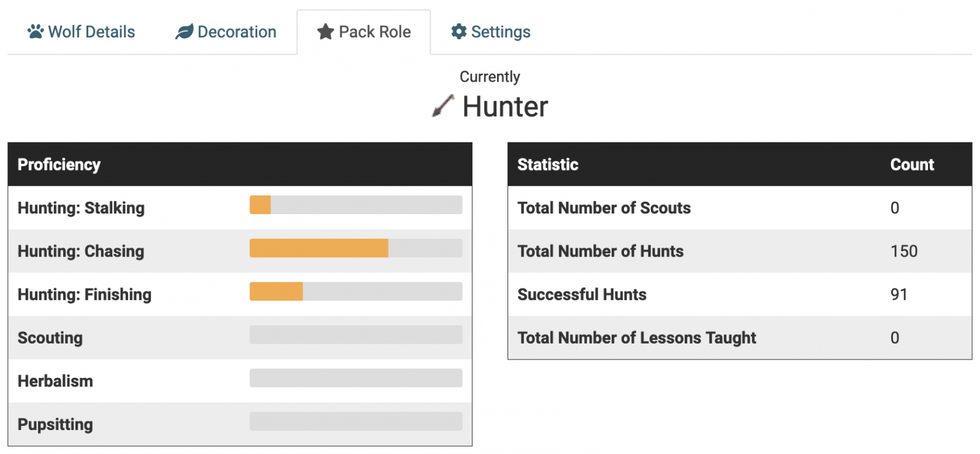Click the Successful Hunts count of 91
980x454 pixels.
pos(899,294)
